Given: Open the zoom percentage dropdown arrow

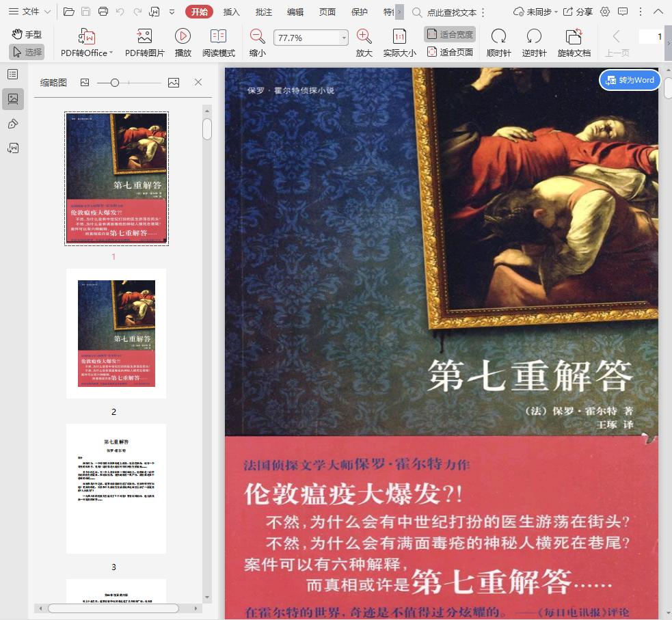Looking at the screenshot, I should tap(344, 38).
